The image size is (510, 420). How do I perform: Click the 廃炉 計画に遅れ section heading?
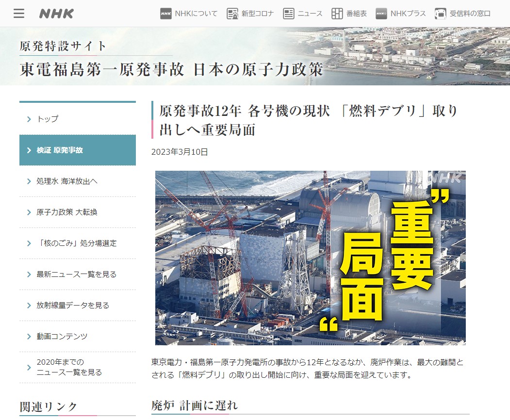click(x=195, y=405)
